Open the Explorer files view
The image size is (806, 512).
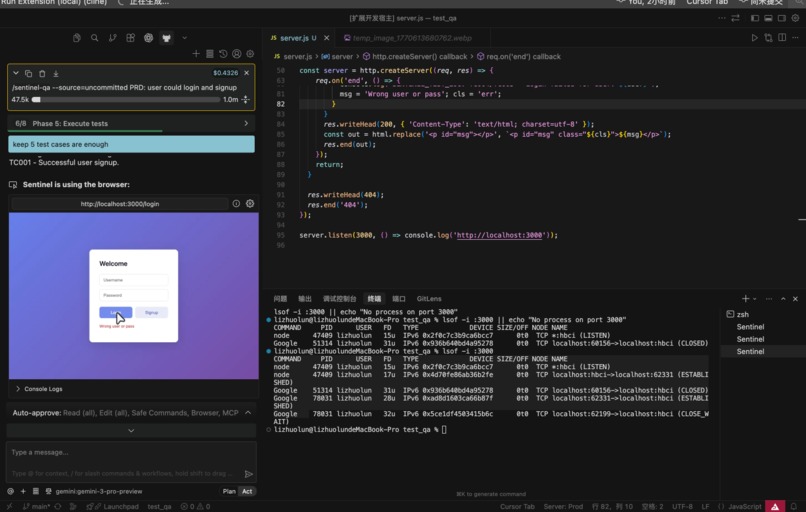77,38
